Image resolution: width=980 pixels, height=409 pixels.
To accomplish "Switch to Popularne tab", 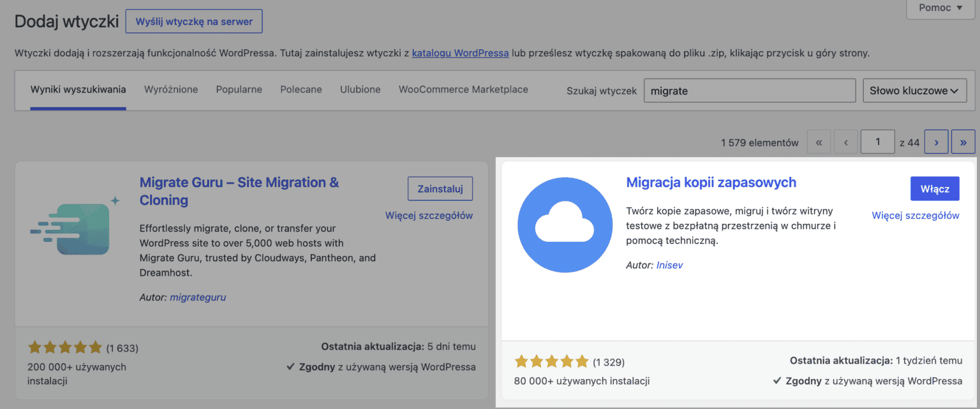I will click(x=239, y=89).
